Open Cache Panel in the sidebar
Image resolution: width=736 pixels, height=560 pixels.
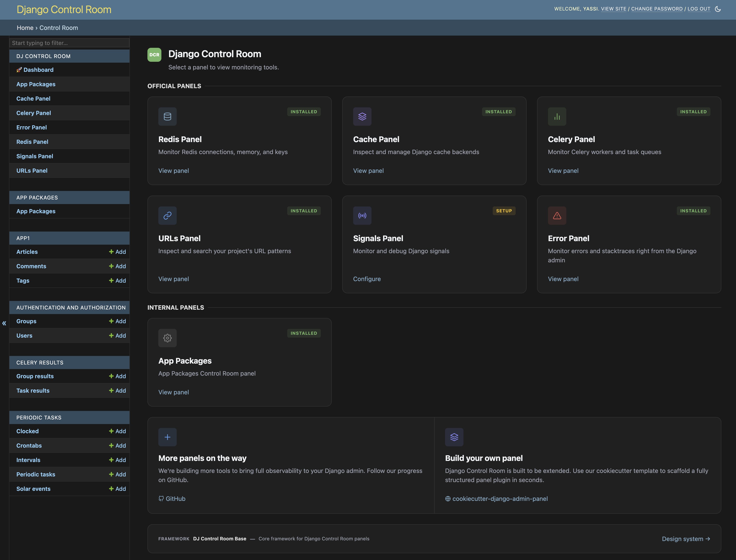click(33, 99)
